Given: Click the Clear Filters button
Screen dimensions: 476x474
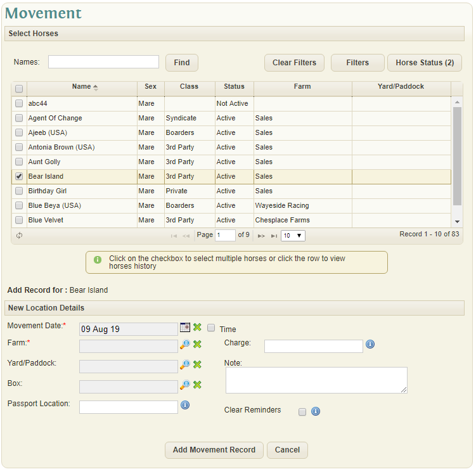Looking at the screenshot, I should pos(294,63).
